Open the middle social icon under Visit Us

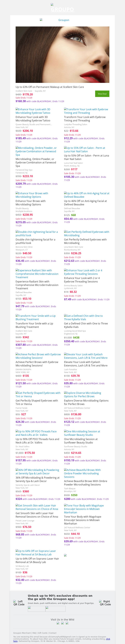(62, 623)
